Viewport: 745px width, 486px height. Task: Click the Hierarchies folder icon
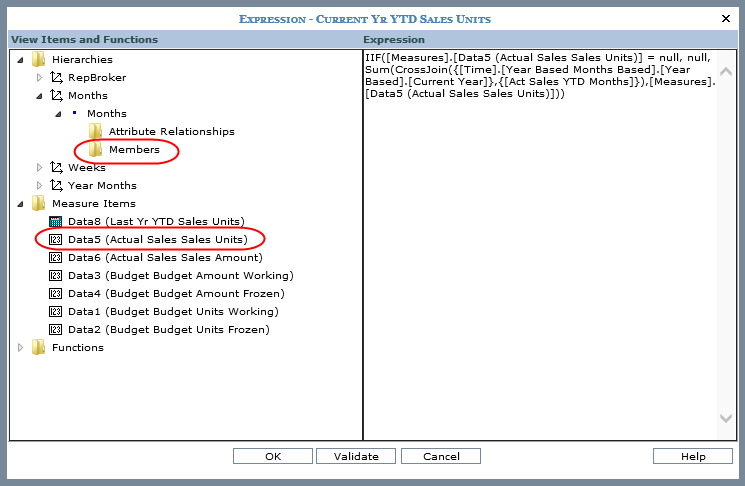point(39,60)
